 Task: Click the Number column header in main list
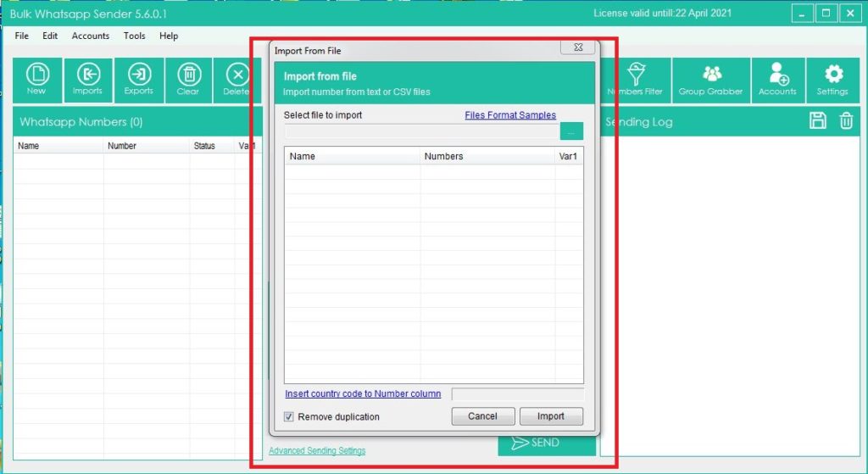(146, 146)
